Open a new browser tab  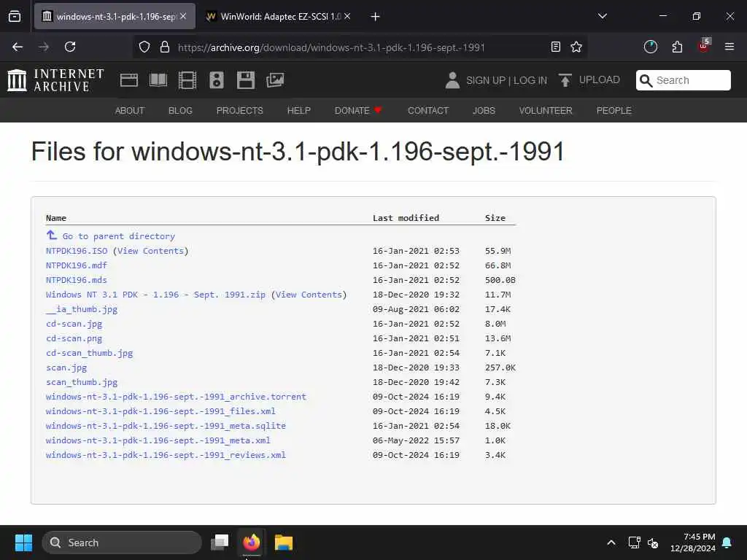(x=376, y=17)
